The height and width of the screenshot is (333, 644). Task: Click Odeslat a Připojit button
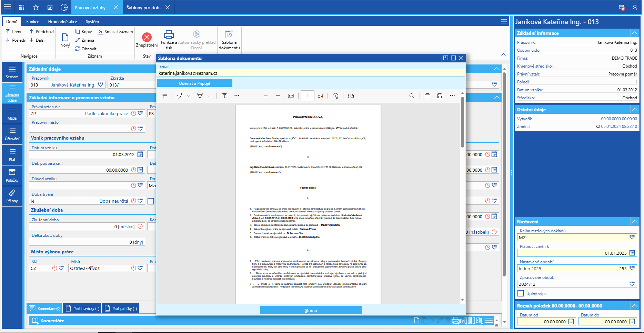[x=194, y=83]
